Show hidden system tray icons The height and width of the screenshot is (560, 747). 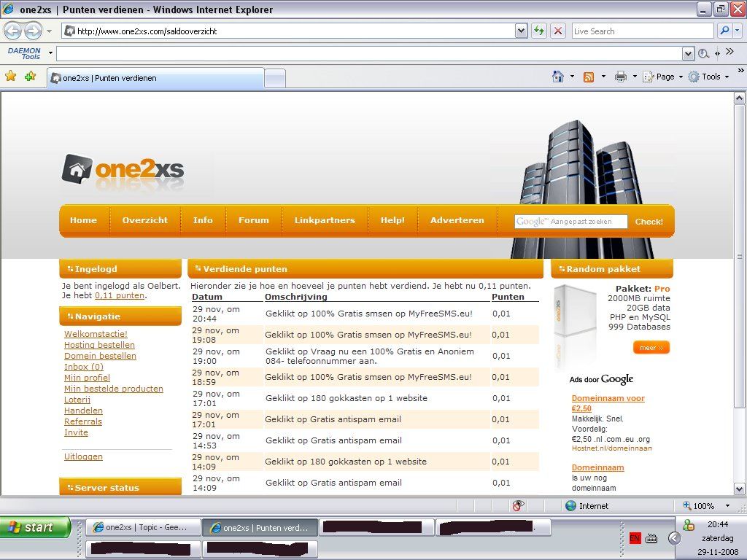point(675,538)
